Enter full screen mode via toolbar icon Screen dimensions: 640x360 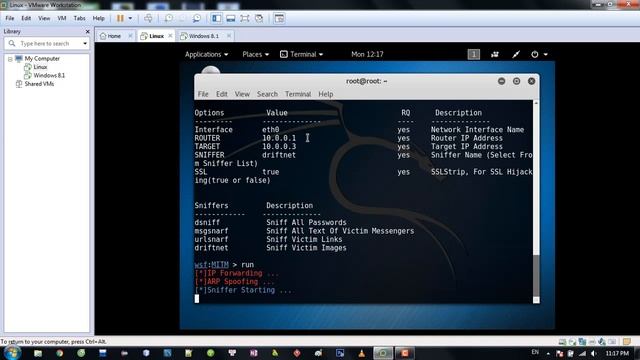(x=244, y=18)
